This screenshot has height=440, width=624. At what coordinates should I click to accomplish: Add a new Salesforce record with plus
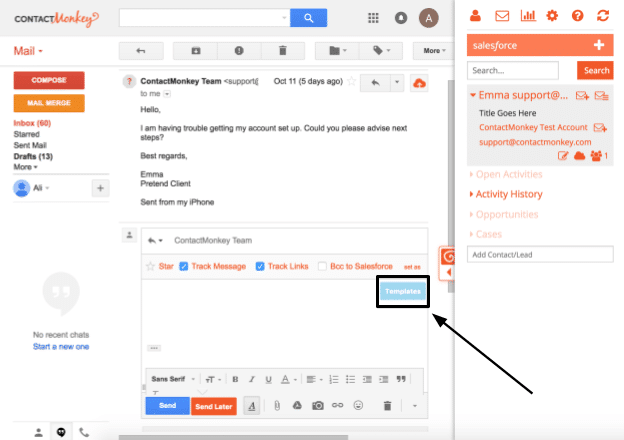click(599, 45)
